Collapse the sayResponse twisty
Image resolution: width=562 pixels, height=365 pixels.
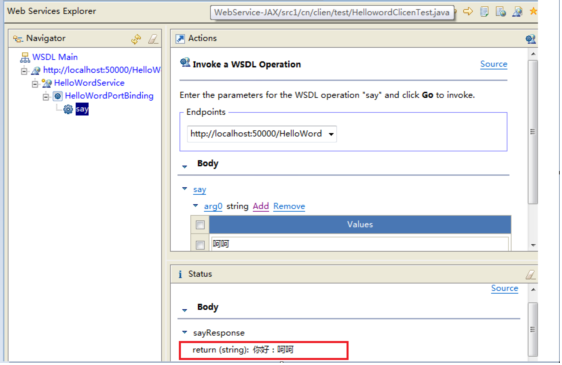click(x=185, y=332)
